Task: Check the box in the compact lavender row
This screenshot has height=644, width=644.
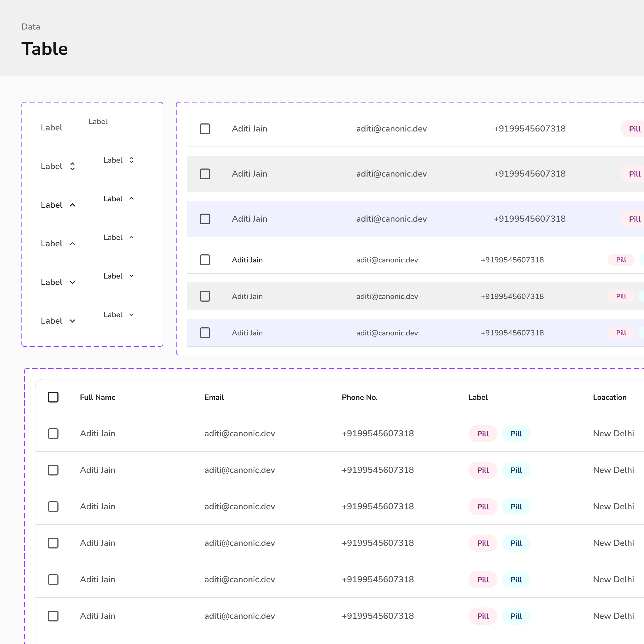Action: coord(205,333)
